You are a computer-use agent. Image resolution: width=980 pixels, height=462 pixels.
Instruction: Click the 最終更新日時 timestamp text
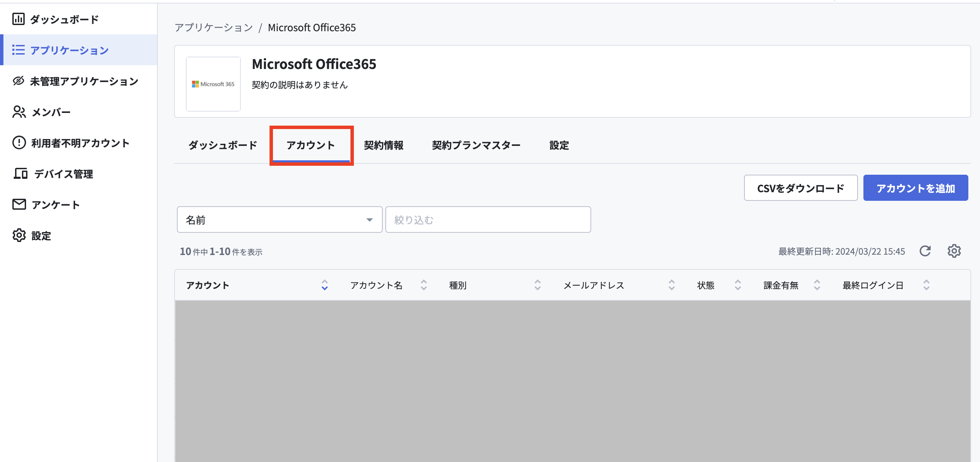(x=841, y=251)
